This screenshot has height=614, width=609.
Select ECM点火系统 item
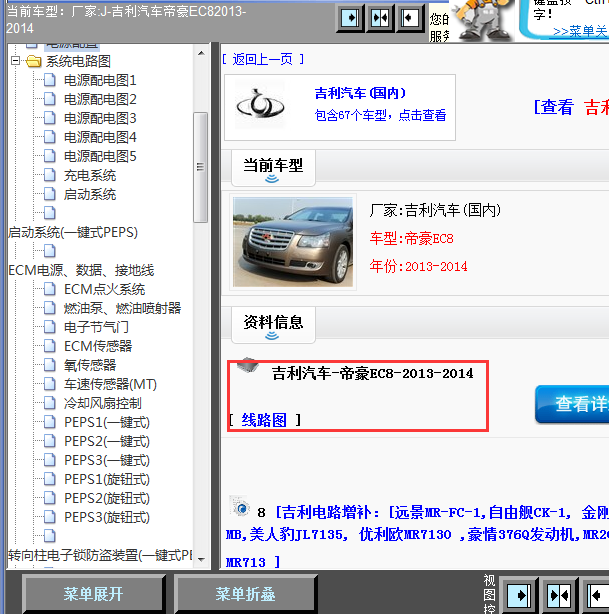[x=105, y=289]
